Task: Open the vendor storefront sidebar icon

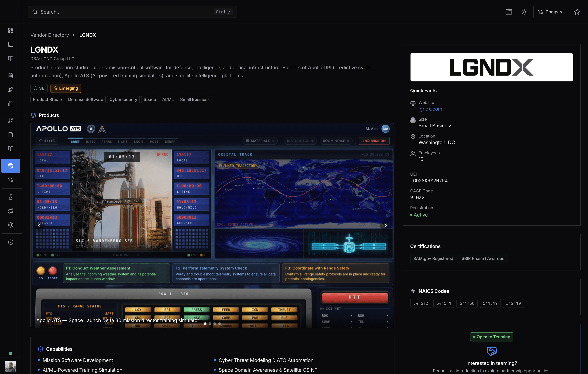Action: (10, 166)
